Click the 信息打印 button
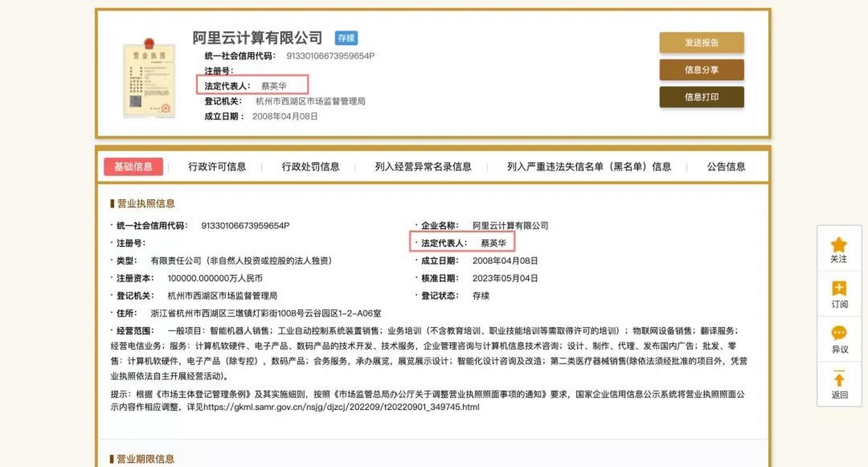Viewport: 868px width, 467px height. coord(701,97)
